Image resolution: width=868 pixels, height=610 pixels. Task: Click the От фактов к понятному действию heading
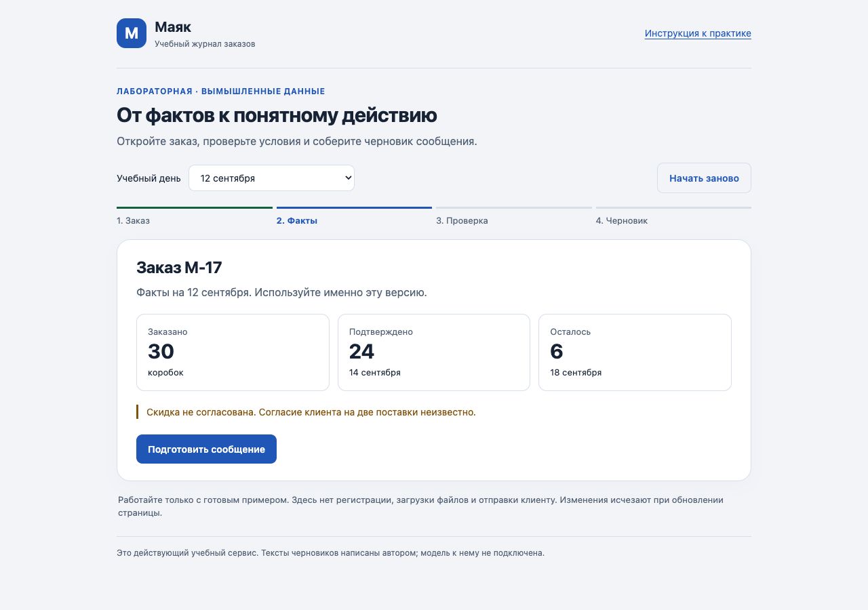pyautogui.click(x=277, y=115)
